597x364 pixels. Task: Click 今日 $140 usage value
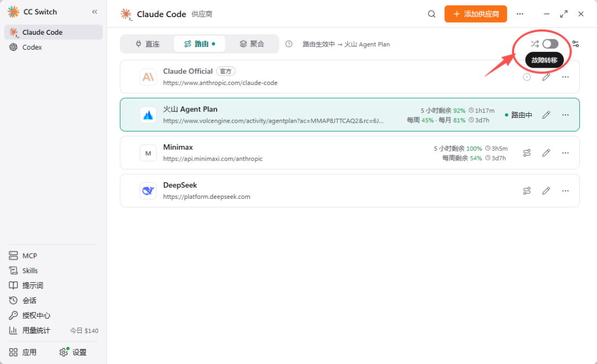(84, 331)
